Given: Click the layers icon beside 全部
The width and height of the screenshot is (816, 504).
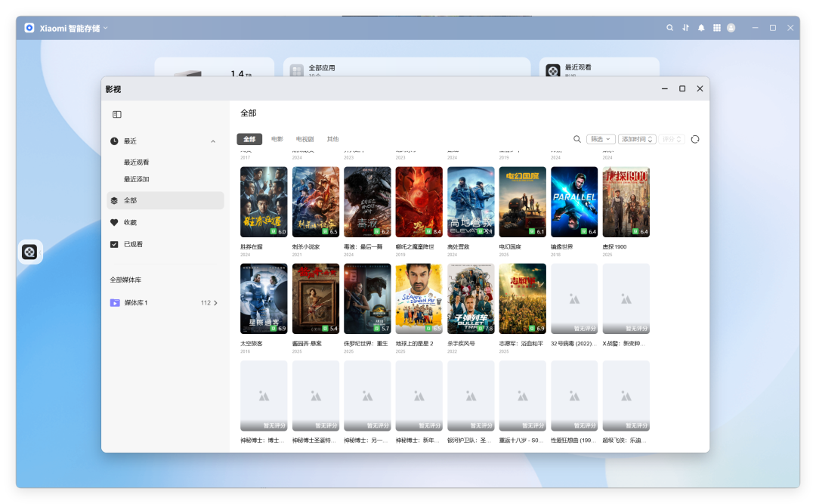Looking at the screenshot, I should point(114,200).
